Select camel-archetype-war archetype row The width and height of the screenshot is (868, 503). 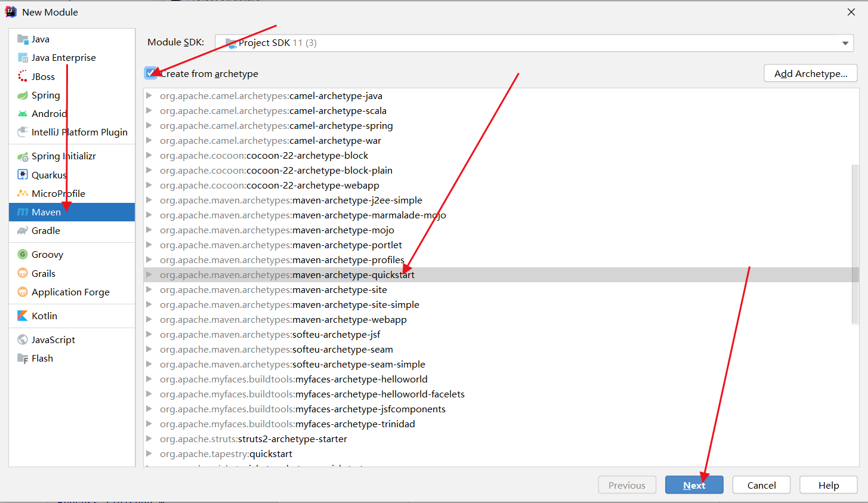click(498, 140)
